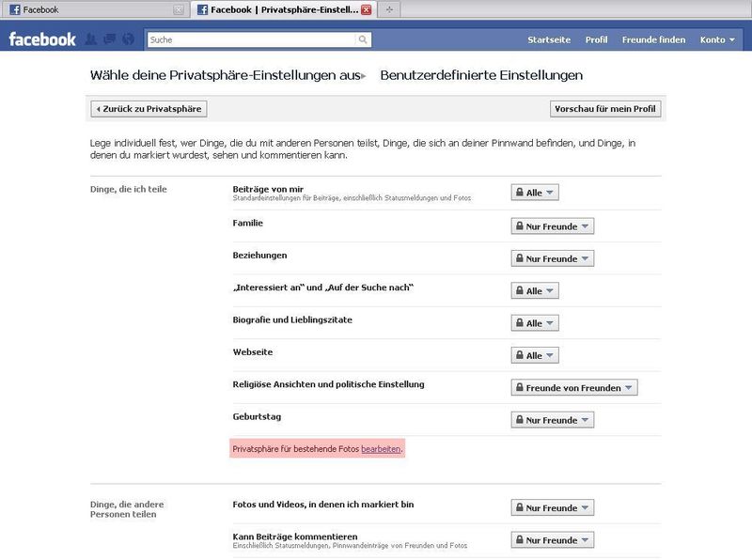Click 'Webseite' row label

pos(253,352)
